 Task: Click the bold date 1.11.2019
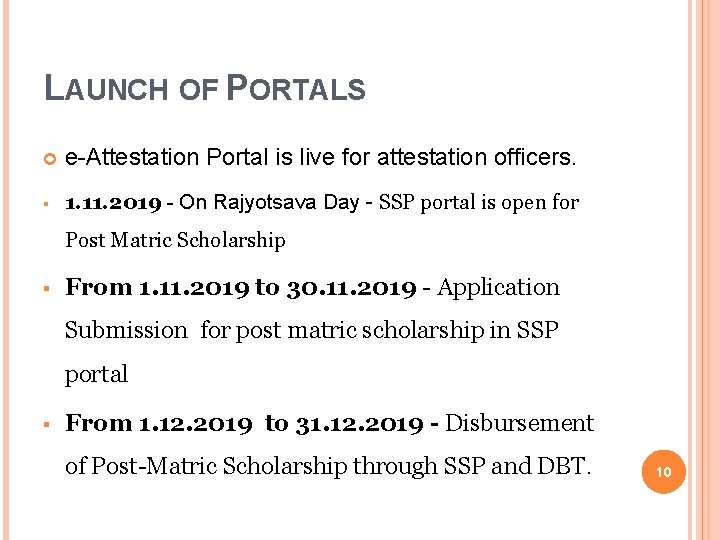113,203
